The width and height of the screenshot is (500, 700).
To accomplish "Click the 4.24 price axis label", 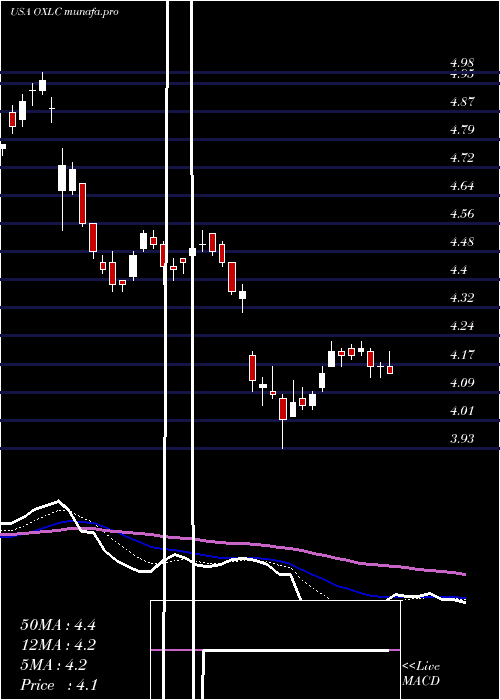I will pyautogui.click(x=462, y=326).
